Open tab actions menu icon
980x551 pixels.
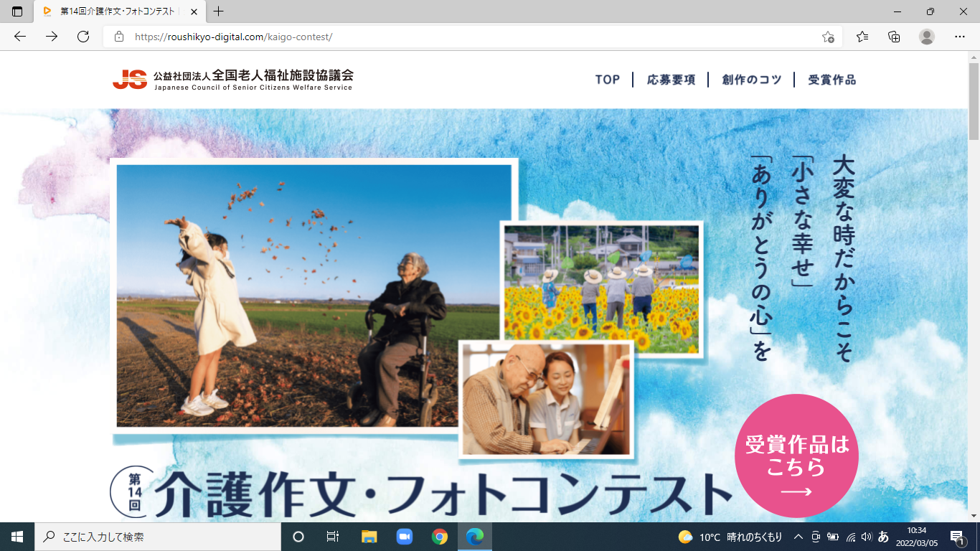(x=17, y=11)
